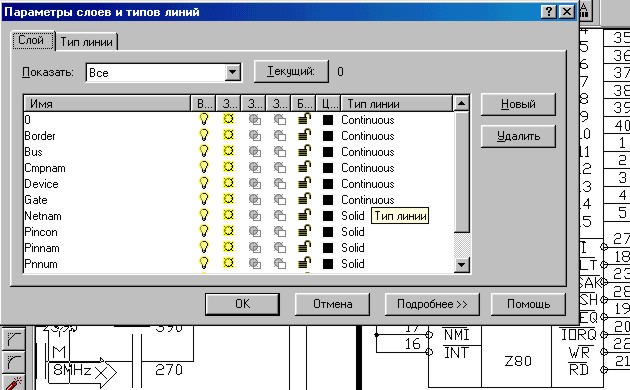This screenshot has width=630, height=390.
Task: Select upper arc tool in left toolbar
Action: coord(14,339)
